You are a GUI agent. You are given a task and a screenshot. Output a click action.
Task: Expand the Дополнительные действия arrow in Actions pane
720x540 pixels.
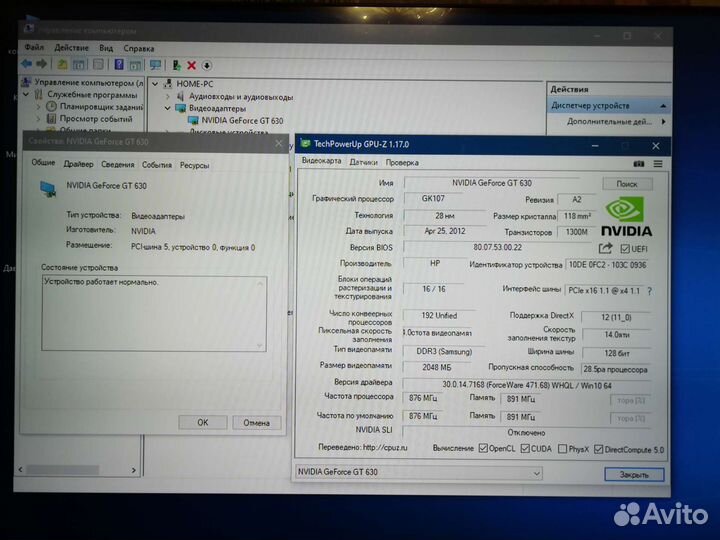664,122
